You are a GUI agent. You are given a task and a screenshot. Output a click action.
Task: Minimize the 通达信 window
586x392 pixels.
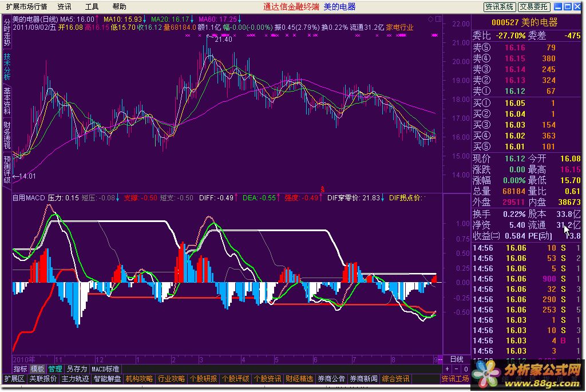(558, 6)
